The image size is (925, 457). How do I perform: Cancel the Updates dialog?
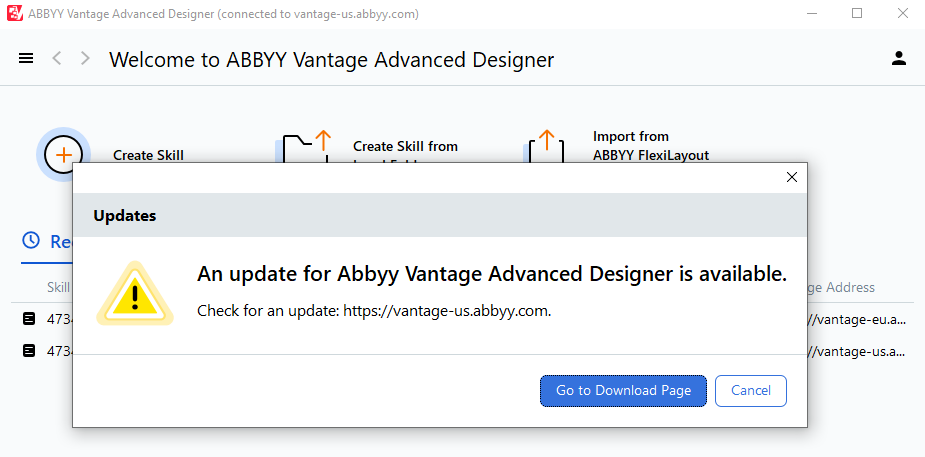point(751,390)
